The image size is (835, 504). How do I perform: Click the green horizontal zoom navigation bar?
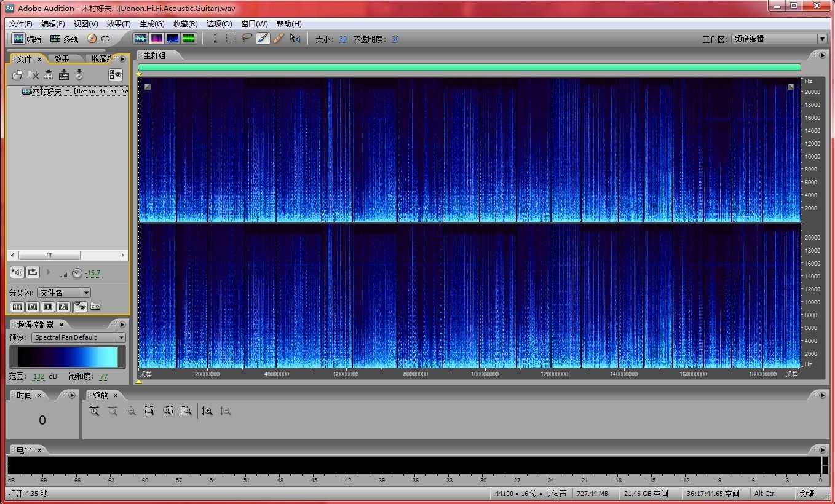[x=469, y=67]
